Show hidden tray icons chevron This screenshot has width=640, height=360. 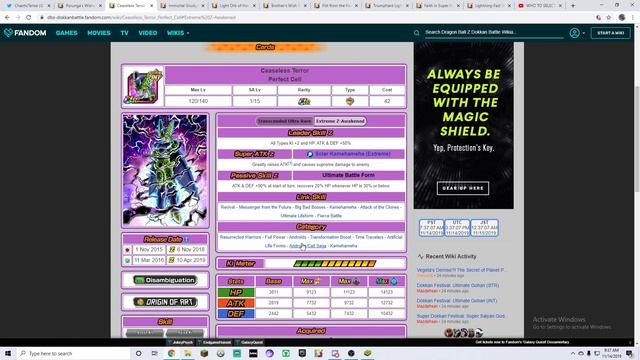click(x=572, y=353)
